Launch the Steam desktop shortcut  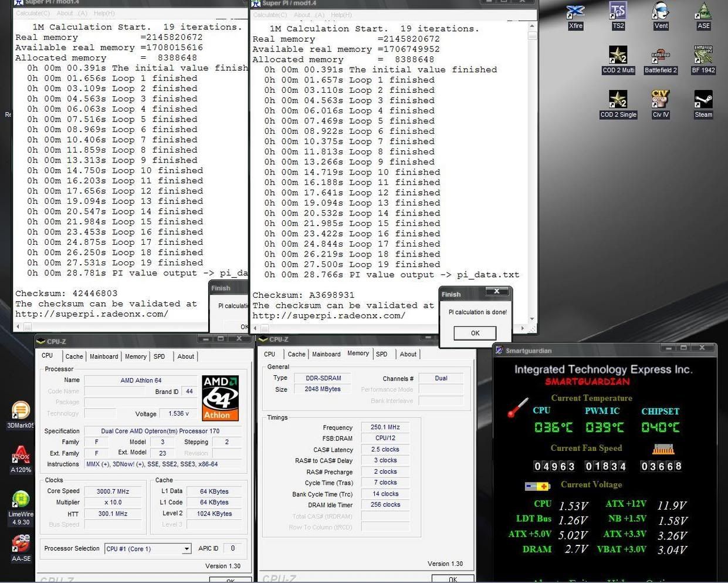click(x=703, y=103)
